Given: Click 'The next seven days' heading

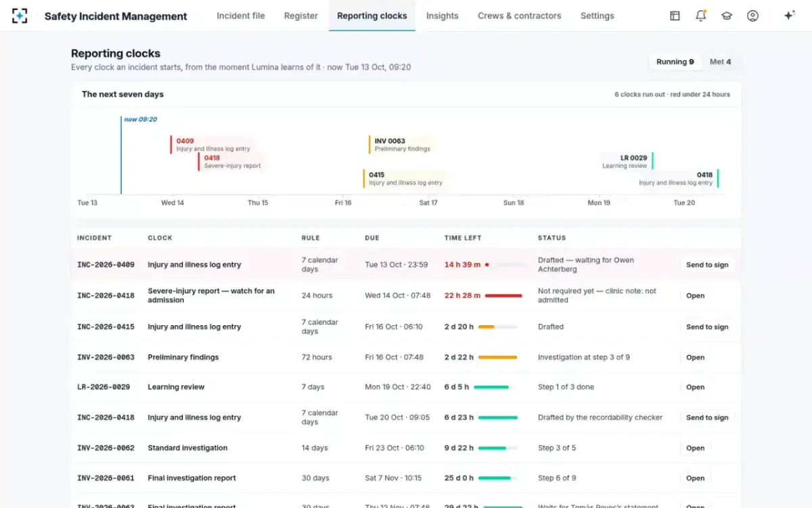Looking at the screenshot, I should (122, 94).
